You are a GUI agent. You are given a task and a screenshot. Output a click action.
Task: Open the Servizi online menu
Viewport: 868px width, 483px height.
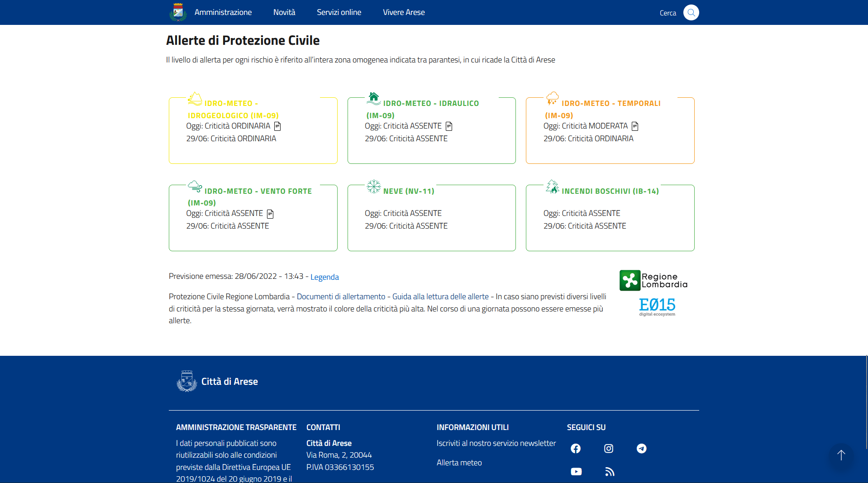[x=339, y=12]
